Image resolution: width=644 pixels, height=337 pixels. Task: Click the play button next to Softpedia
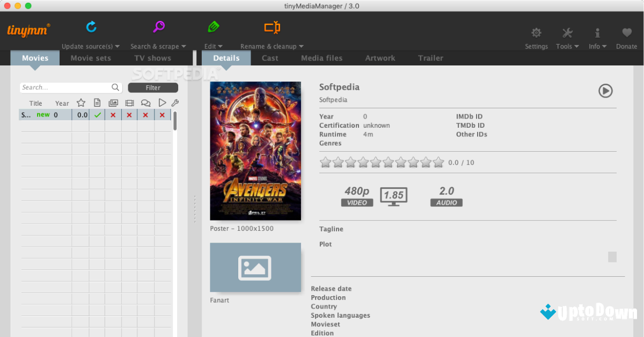click(x=605, y=91)
